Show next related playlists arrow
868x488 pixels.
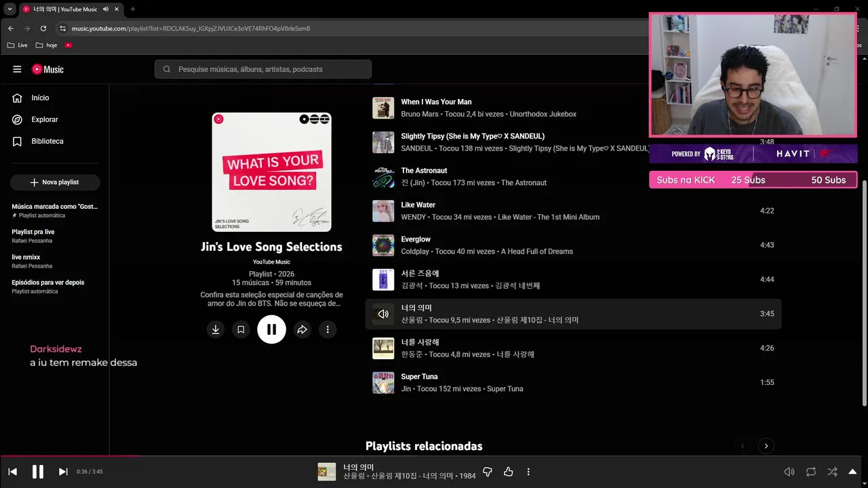tap(766, 446)
